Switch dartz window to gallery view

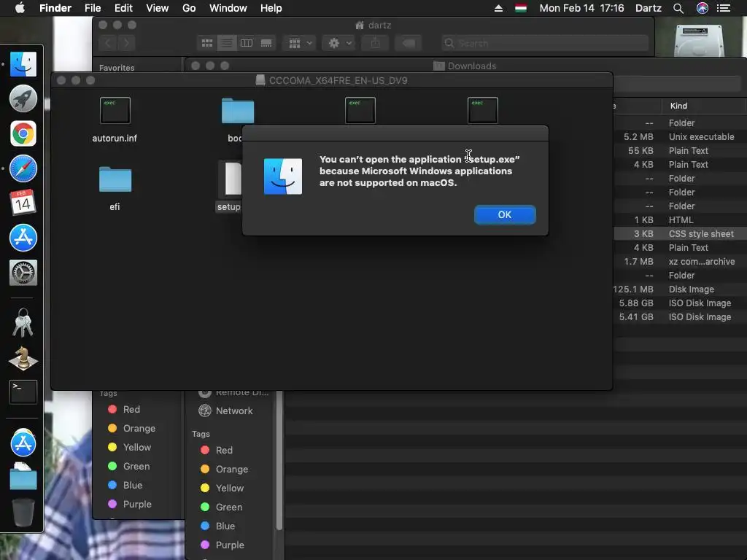point(266,43)
